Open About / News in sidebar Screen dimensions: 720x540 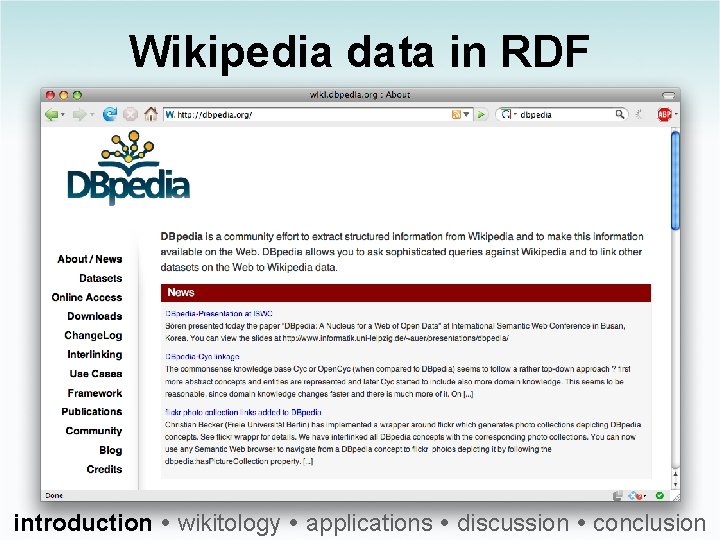(90, 259)
